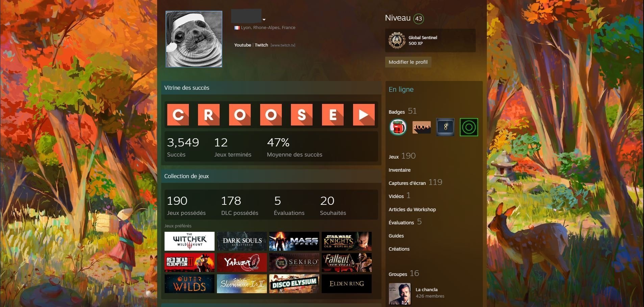This screenshot has width=644, height=307.
Task: Open the Guides link
Action: coord(396,236)
